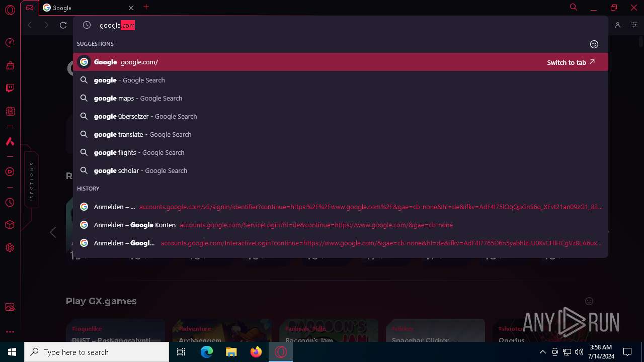Click the carousel left arrow

[x=53, y=232]
